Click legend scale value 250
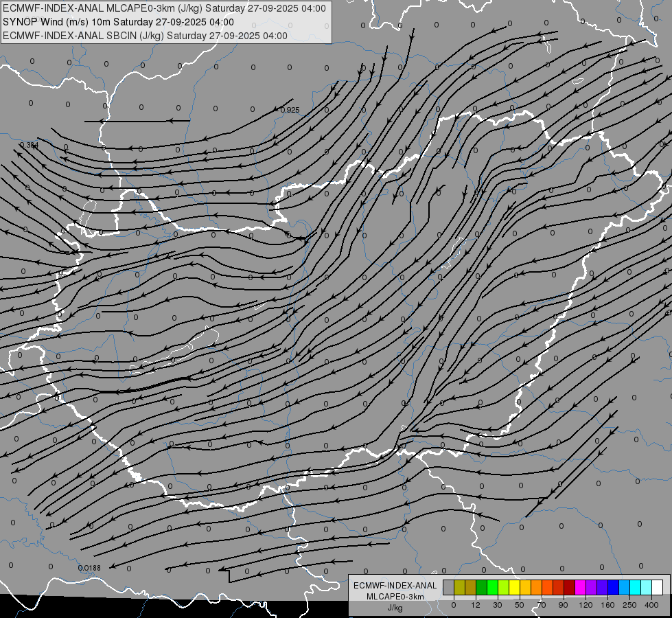Viewport: 672px width, 618px height. tap(629, 605)
